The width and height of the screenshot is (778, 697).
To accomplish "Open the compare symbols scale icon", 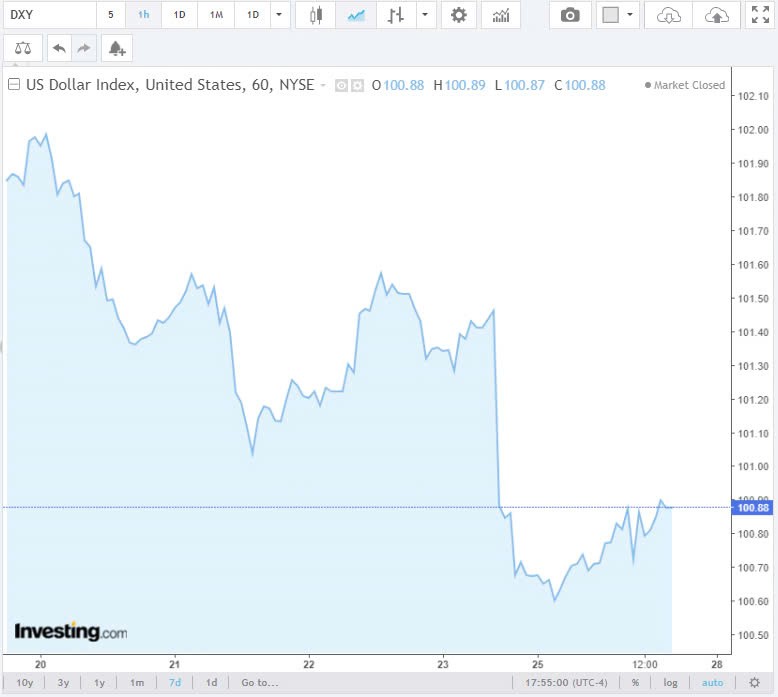I will 23,48.
